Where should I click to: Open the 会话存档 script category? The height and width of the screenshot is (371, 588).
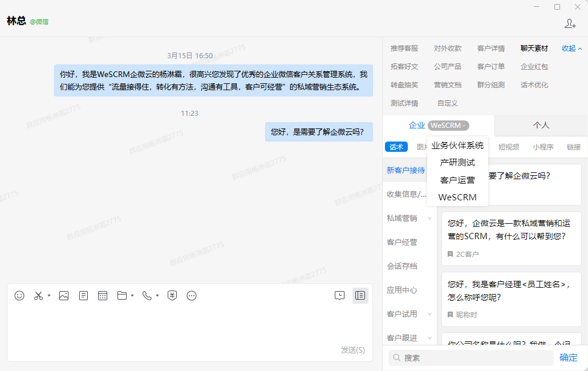tap(402, 267)
